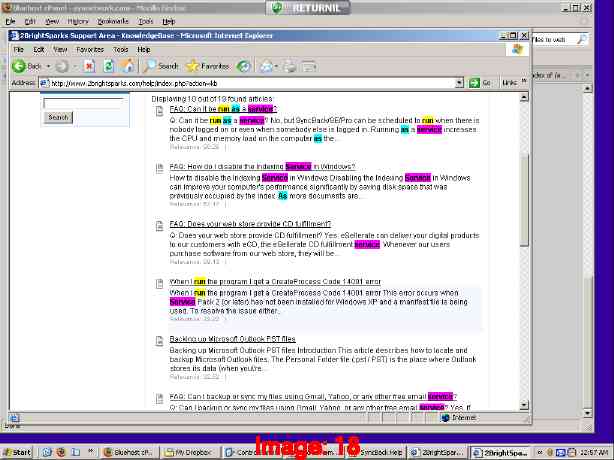Open the Mail button dropdown arrow
Image resolution: width=614 pixels, height=460 pixels.
click(x=276, y=67)
